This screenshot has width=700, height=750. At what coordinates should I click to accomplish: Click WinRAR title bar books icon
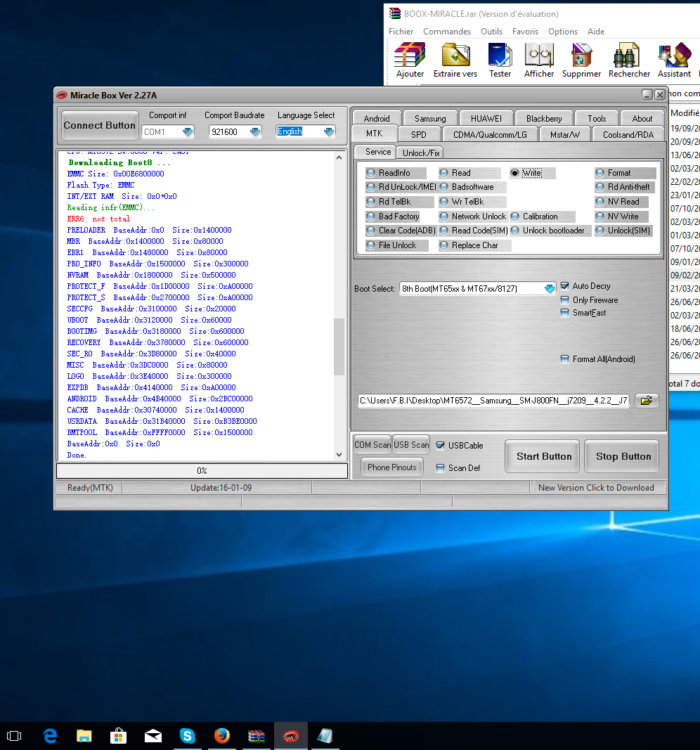394,13
